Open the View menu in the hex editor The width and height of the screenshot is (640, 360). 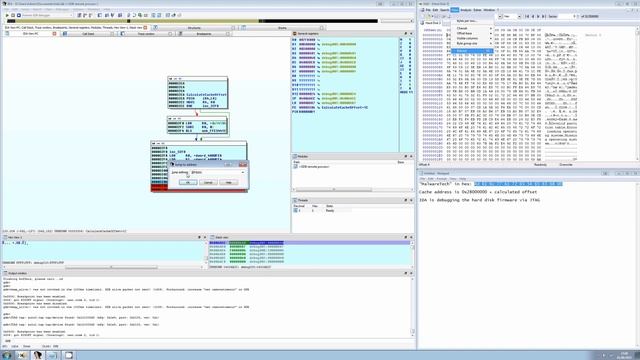tap(454, 10)
